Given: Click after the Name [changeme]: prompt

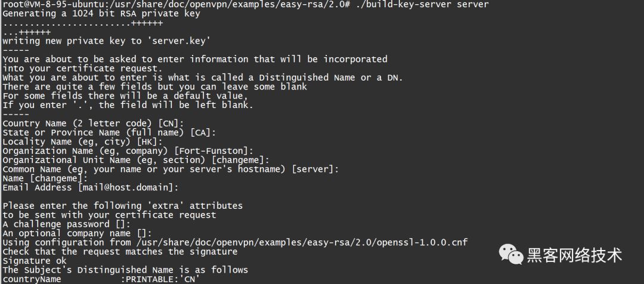Looking at the screenshot, I should [91, 178].
